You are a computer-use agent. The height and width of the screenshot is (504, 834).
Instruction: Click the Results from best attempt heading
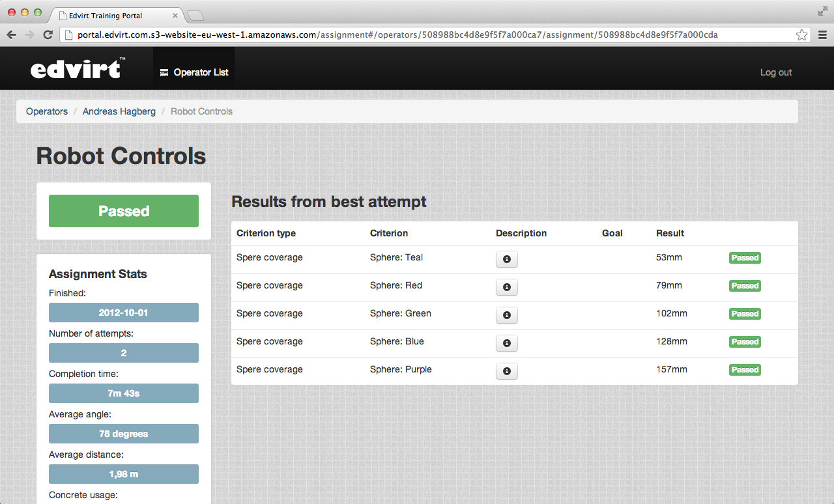coord(329,202)
